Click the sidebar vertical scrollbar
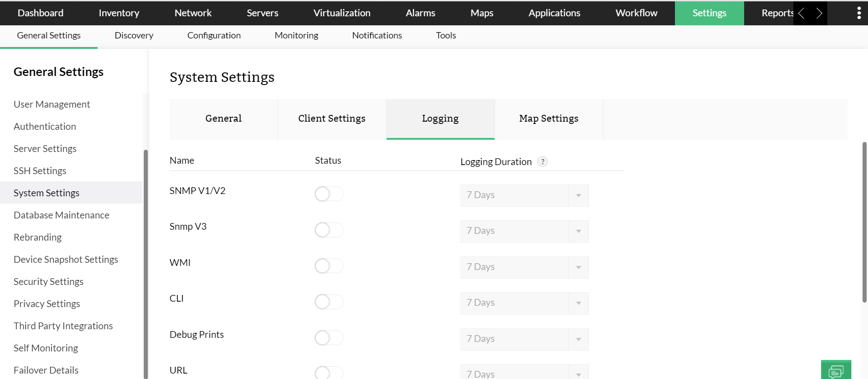The height and width of the screenshot is (379, 868). [x=146, y=262]
